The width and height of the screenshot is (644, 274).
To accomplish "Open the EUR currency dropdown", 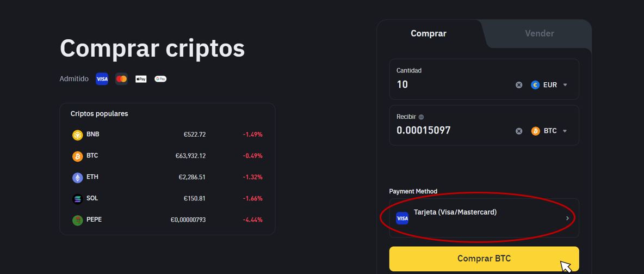I will pyautogui.click(x=550, y=85).
